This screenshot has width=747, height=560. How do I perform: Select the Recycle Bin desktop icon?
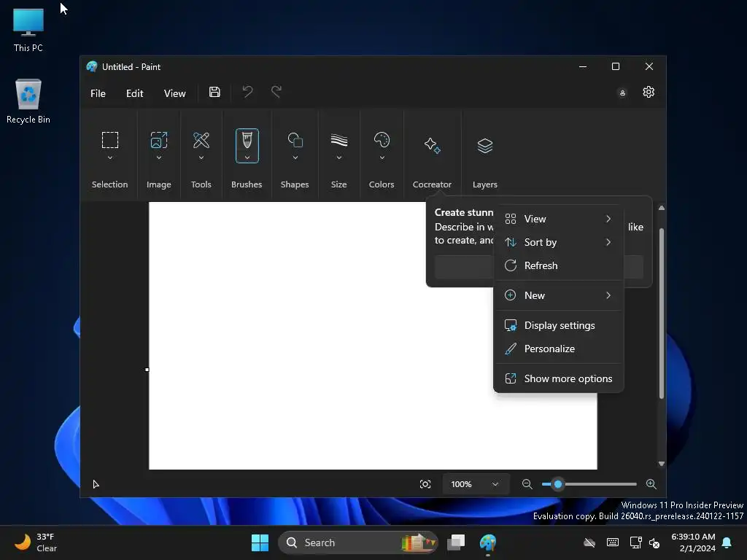tap(28, 101)
